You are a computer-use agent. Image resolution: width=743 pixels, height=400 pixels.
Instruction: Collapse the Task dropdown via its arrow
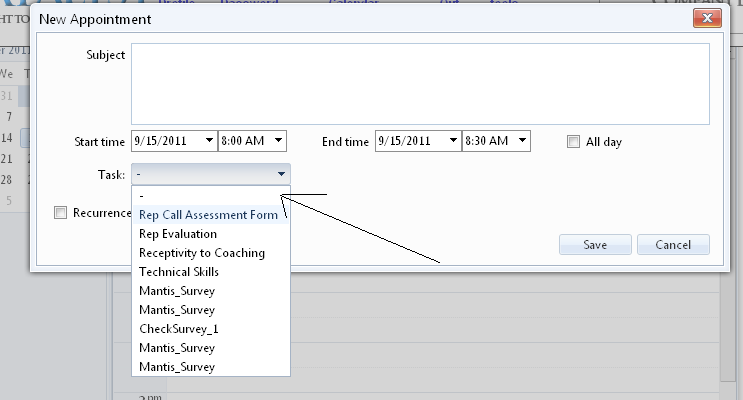(282, 175)
